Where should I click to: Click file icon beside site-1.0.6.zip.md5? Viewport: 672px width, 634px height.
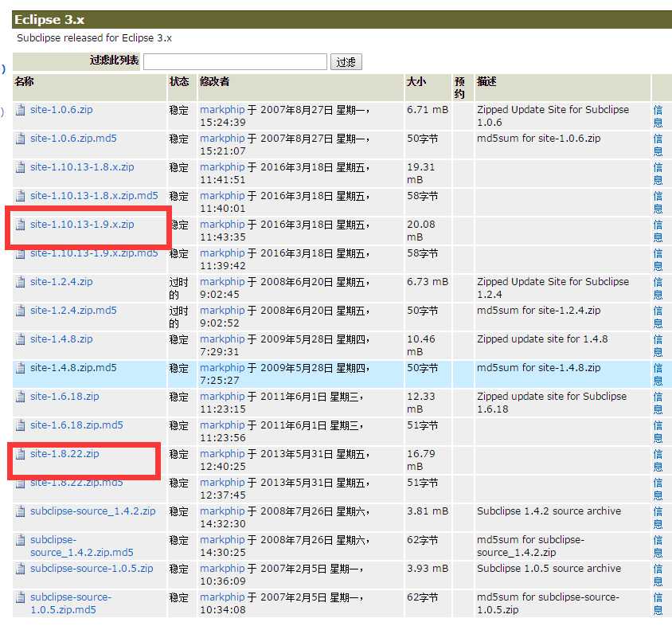[20, 139]
